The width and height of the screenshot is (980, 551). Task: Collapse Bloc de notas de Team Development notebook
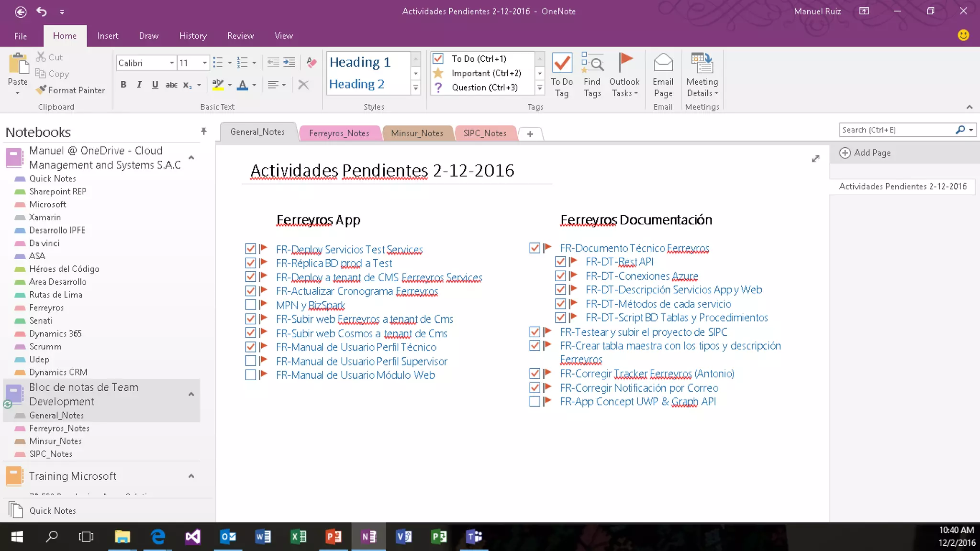[191, 394]
